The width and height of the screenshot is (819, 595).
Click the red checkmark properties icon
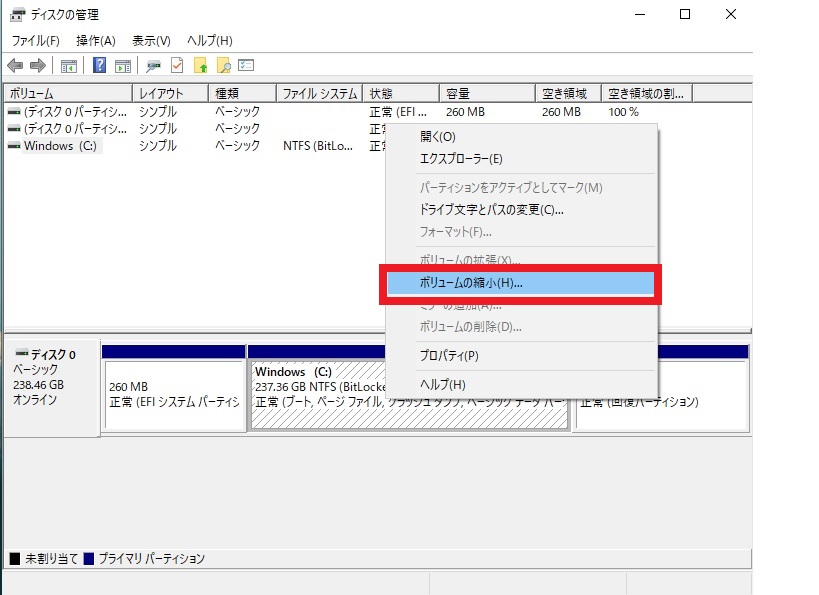(177, 66)
